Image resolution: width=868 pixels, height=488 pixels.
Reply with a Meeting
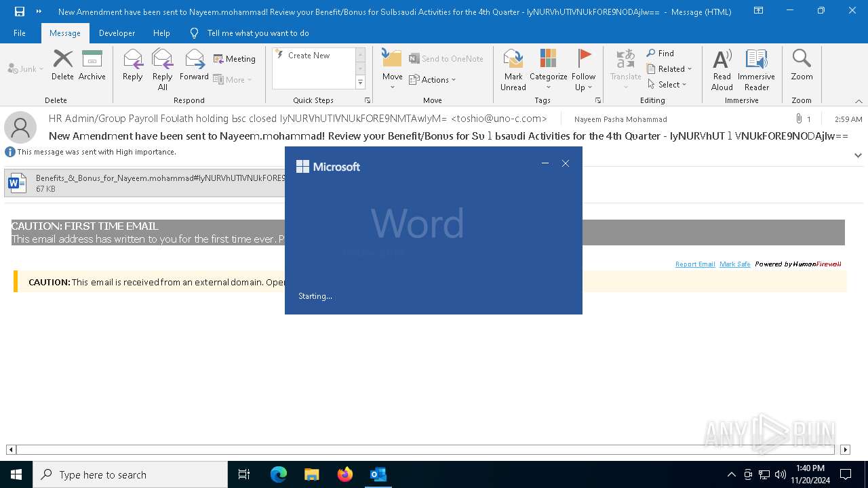(x=235, y=59)
